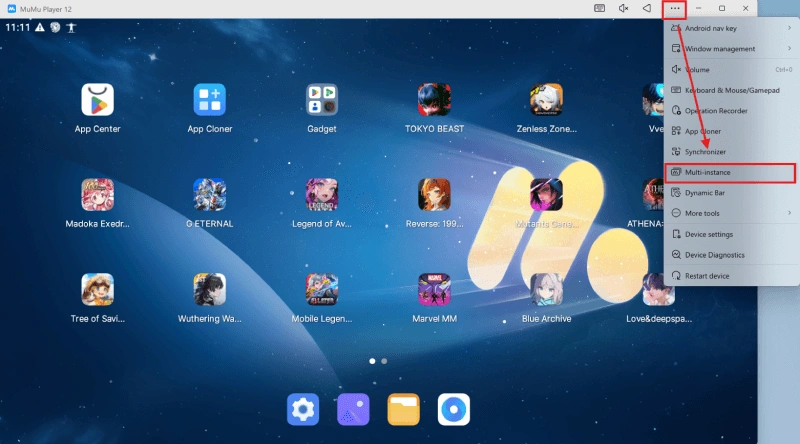The width and height of the screenshot is (800, 444).
Task: Open Mobile Legends game icon
Action: (x=322, y=290)
